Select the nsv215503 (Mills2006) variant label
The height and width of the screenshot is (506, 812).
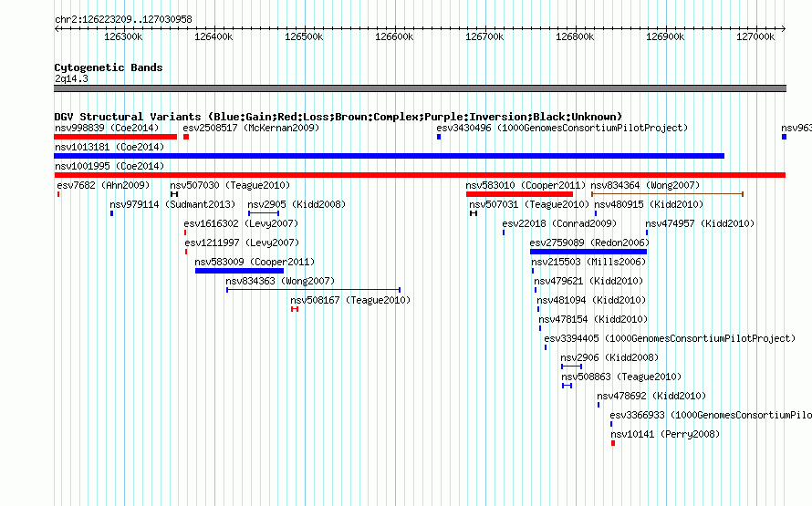coord(588,262)
